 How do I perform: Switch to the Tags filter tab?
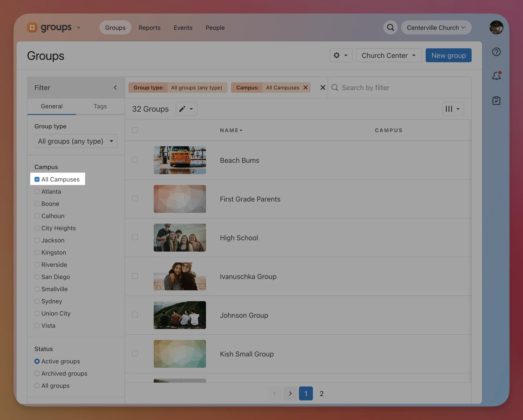pyautogui.click(x=100, y=106)
